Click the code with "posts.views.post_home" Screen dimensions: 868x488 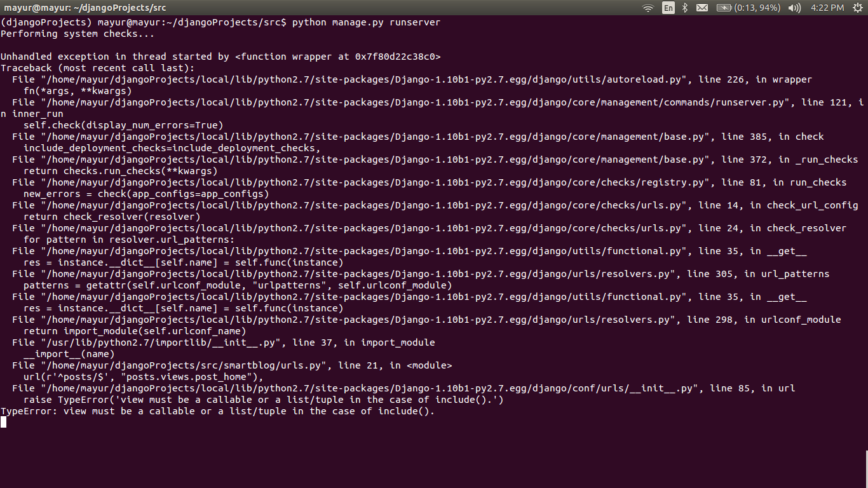pos(143,377)
